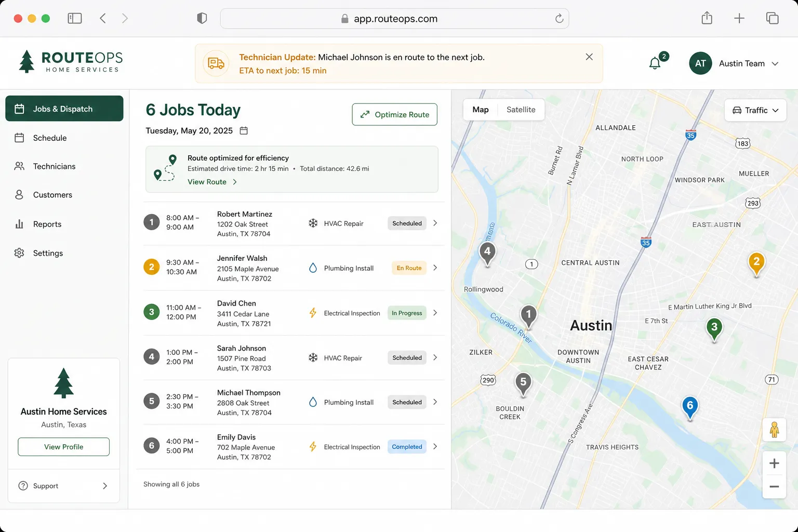Screen dimensions: 798x532
Task: Zoom in on the map
Action: coord(774,463)
